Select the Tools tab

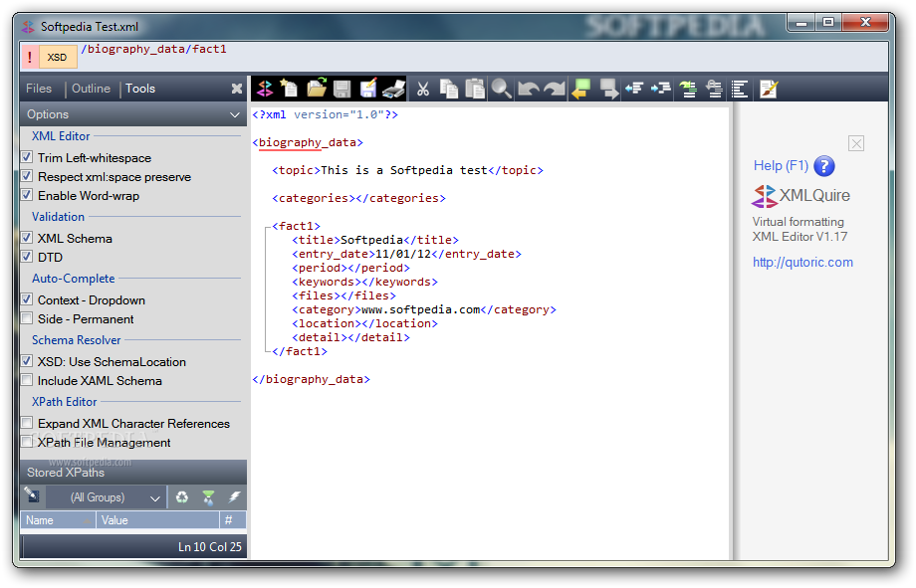(x=140, y=89)
